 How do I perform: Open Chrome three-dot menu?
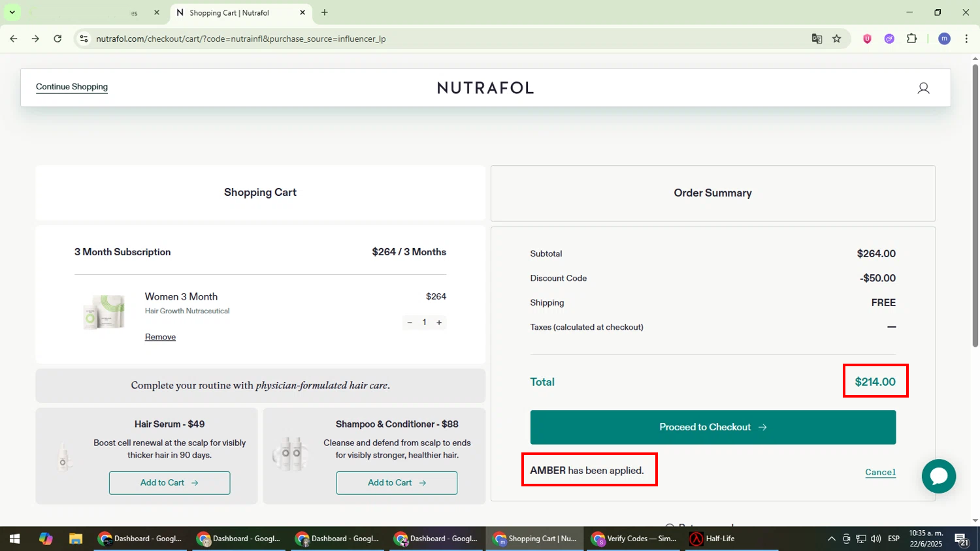tap(966, 39)
